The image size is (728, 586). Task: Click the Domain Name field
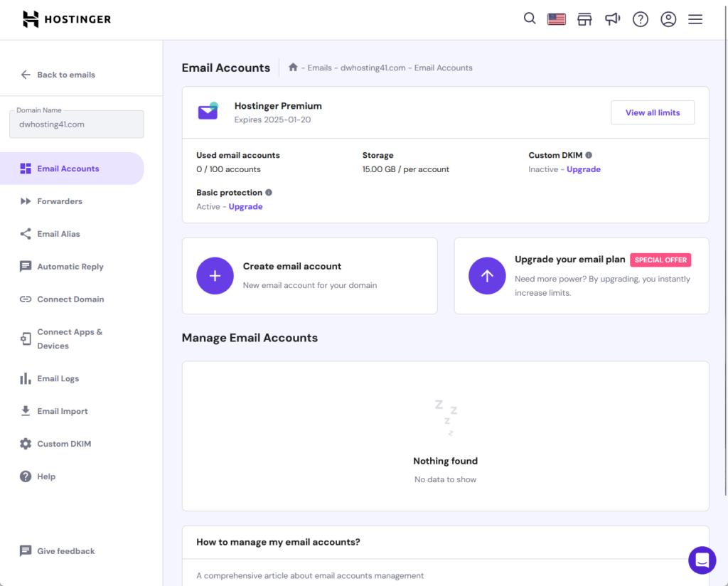[x=77, y=124]
